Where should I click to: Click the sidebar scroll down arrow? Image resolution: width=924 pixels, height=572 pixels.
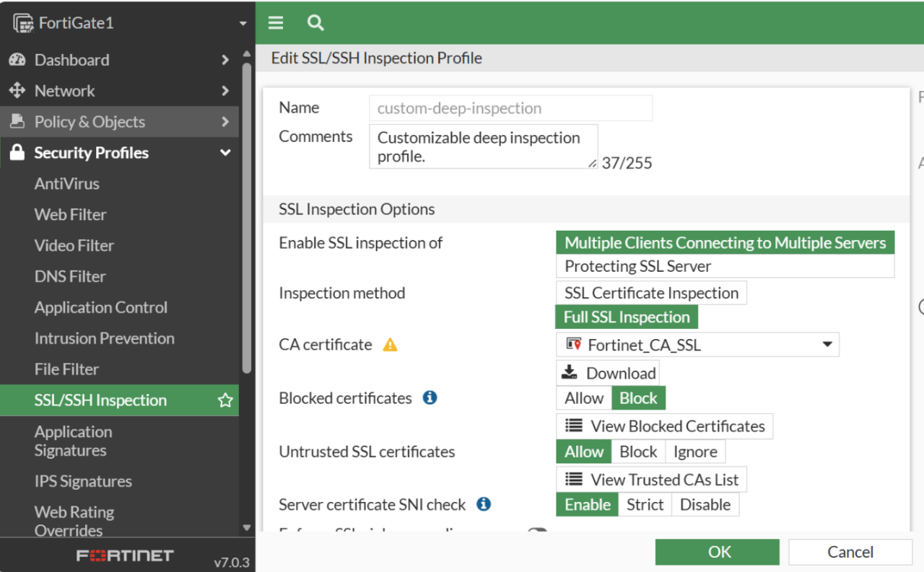[x=247, y=528]
